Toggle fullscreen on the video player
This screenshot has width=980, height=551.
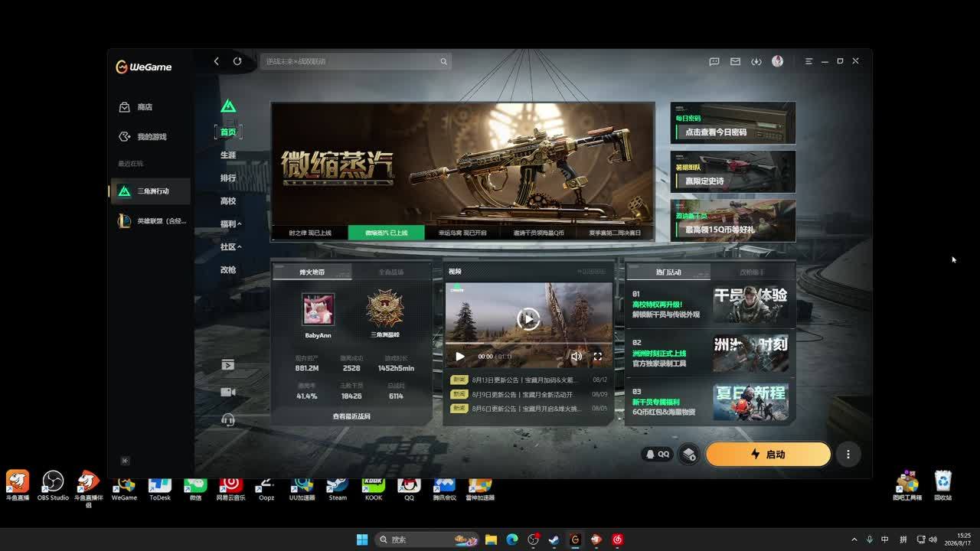coord(597,357)
